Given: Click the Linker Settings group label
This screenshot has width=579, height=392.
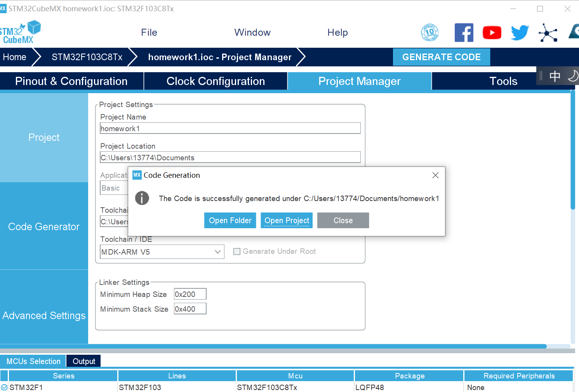Looking at the screenshot, I should (124, 282).
